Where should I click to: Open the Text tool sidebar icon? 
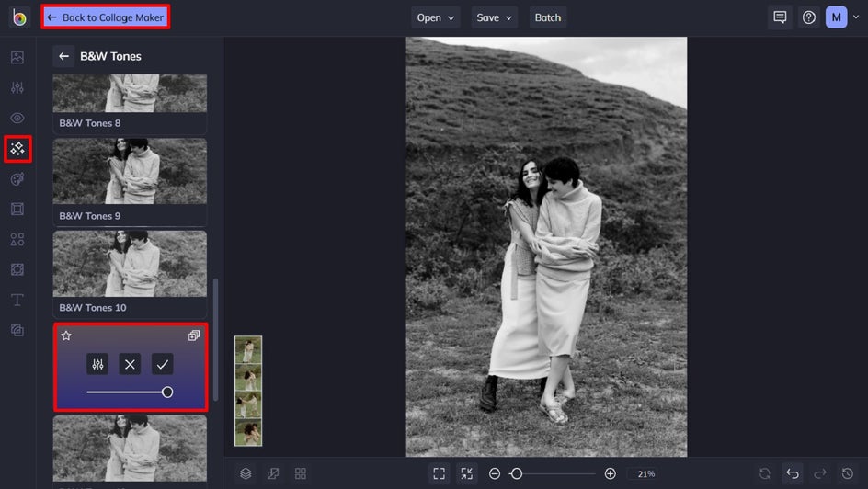[x=17, y=300]
